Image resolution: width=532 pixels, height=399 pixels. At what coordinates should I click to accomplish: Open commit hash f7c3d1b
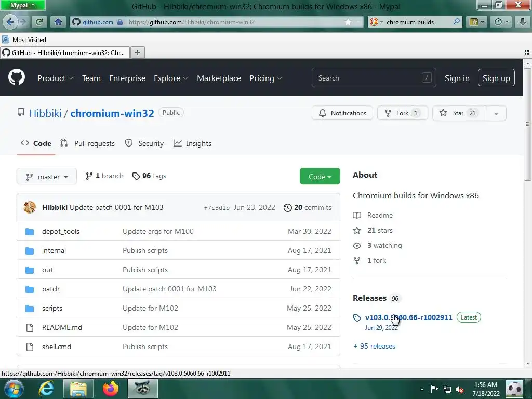tap(217, 208)
